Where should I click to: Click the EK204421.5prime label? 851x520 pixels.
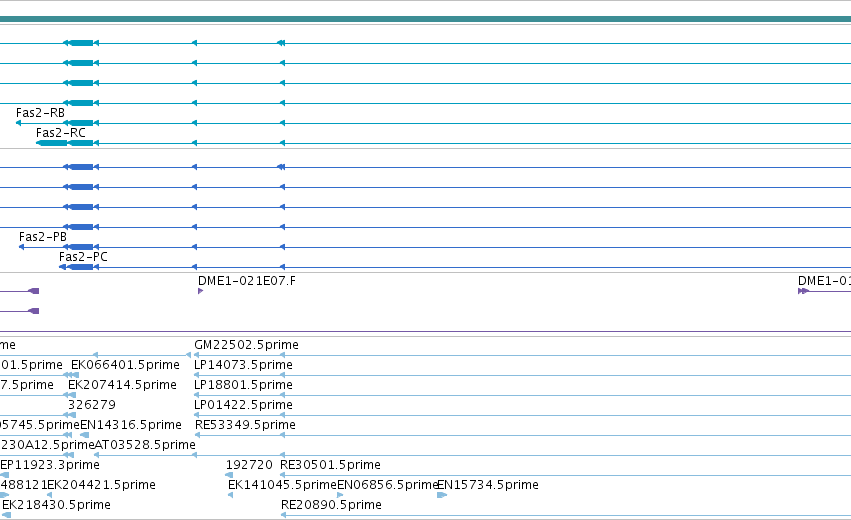click(101, 485)
